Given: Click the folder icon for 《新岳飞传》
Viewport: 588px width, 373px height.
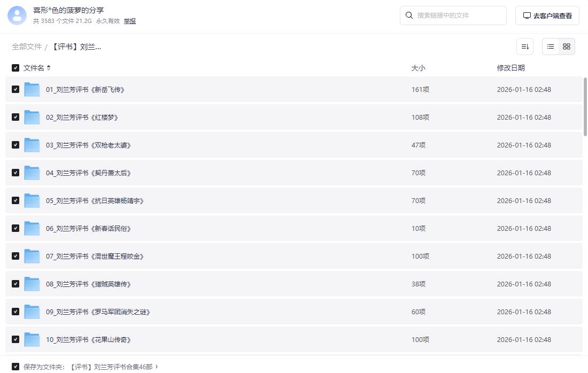Looking at the screenshot, I should point(32,90).
